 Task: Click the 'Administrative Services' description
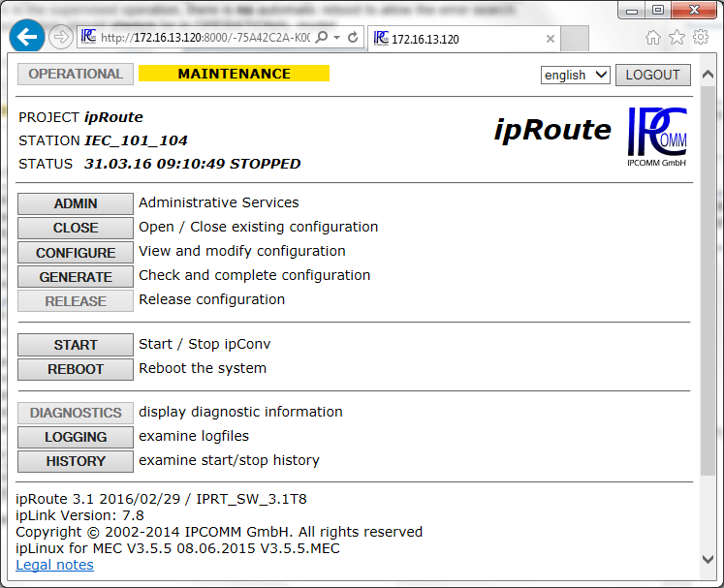click(219, 202)
